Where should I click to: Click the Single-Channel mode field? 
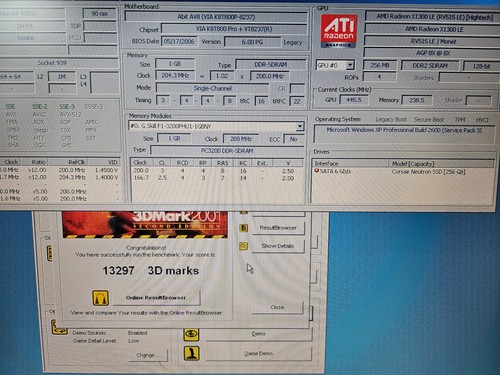[212, 88]
